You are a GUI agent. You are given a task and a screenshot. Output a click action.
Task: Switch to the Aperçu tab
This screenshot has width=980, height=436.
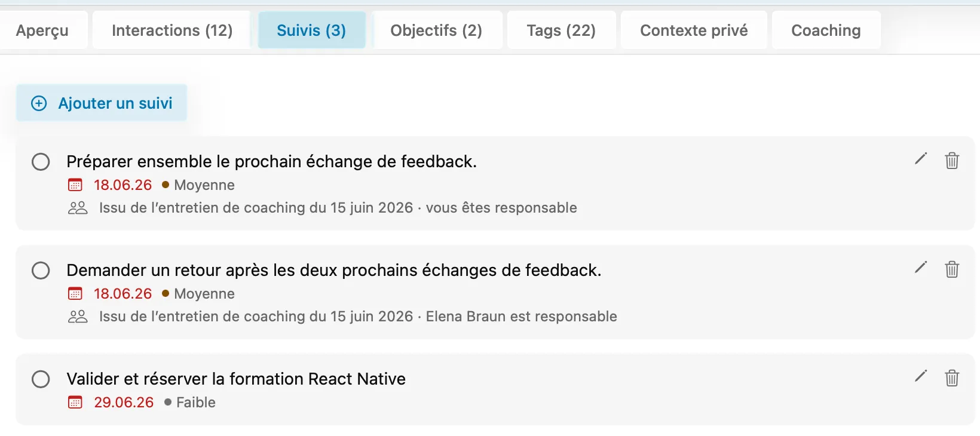tap(42, 30)
